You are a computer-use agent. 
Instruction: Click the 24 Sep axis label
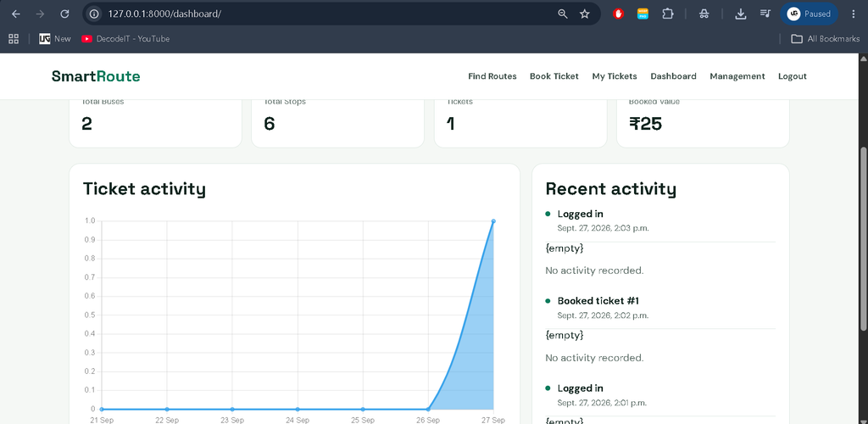298,420
